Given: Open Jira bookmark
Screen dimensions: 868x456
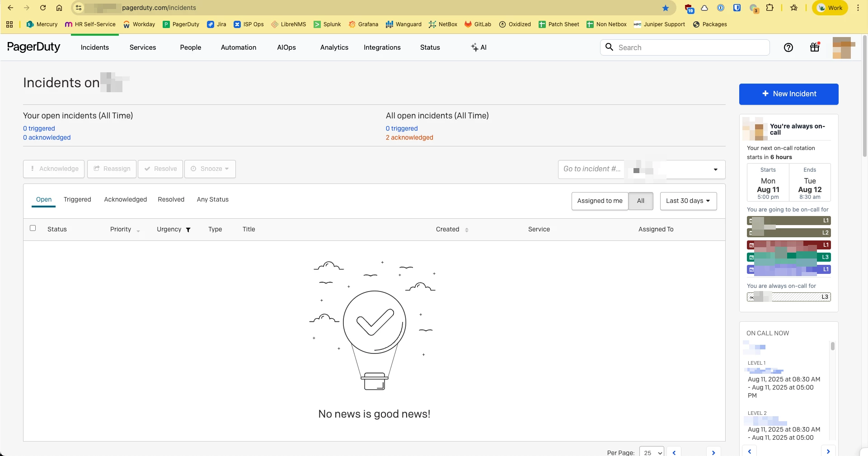Looking at the screenshot, I should point(216,24).
